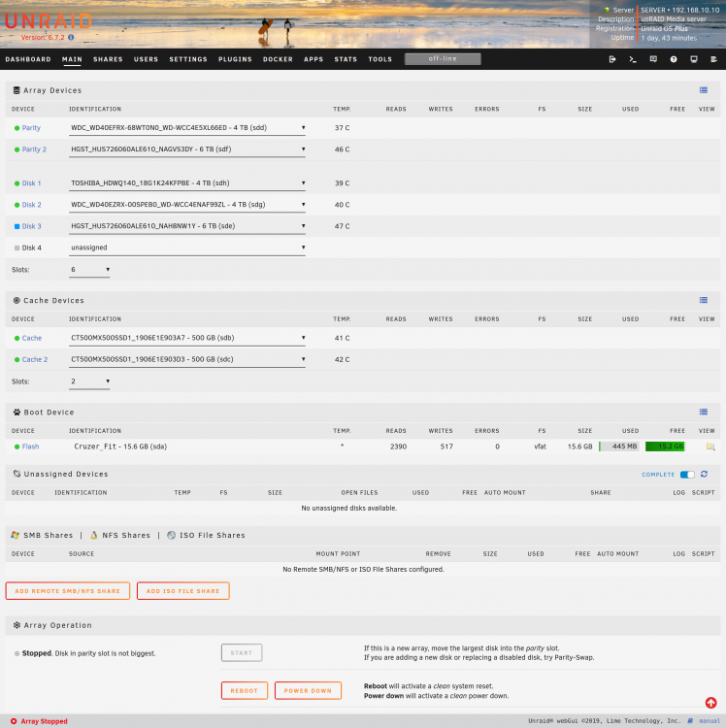
Task: Click the Reboot button
Action: [245, 690]
